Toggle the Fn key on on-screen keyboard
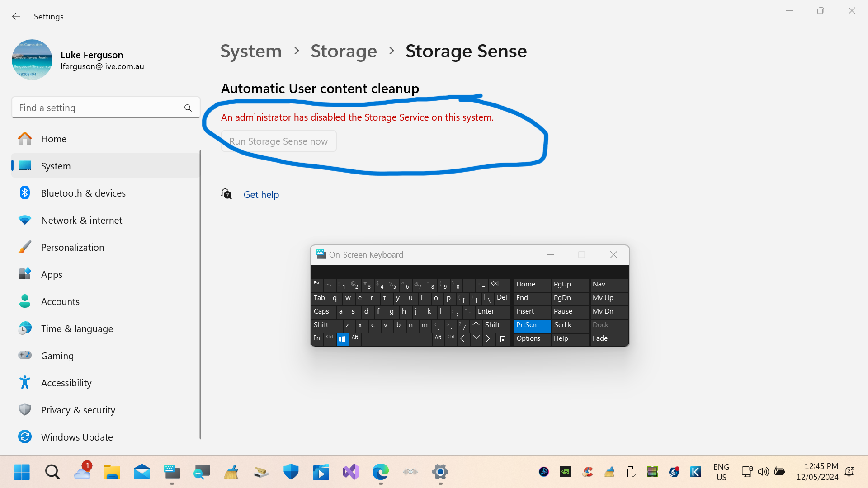The image size is (868, 488). pos(316,338)
